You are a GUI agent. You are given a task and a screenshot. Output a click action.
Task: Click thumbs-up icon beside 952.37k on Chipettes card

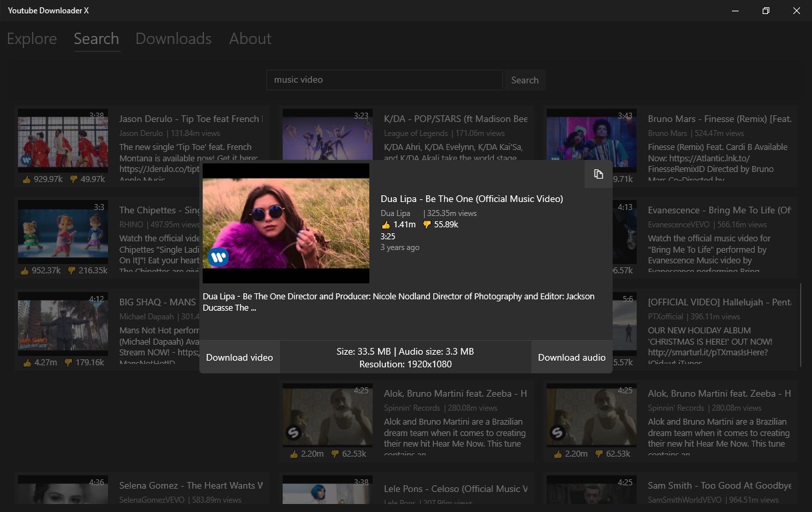[25, 271]
